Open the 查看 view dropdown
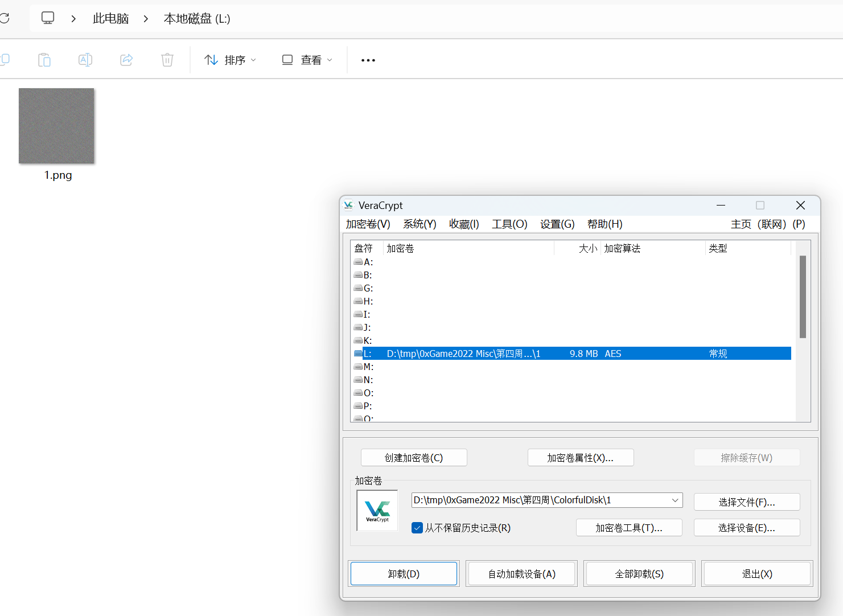 pyautogui.click(x=307, y=60)
